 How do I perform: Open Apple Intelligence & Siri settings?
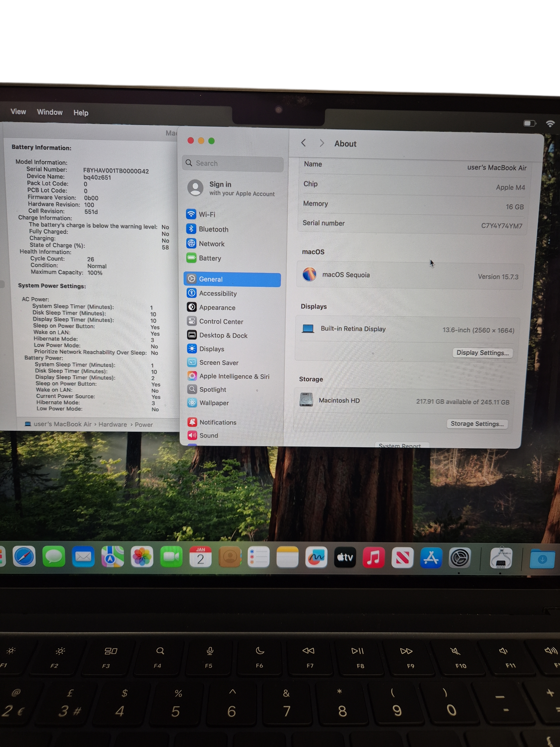point(234,376)
